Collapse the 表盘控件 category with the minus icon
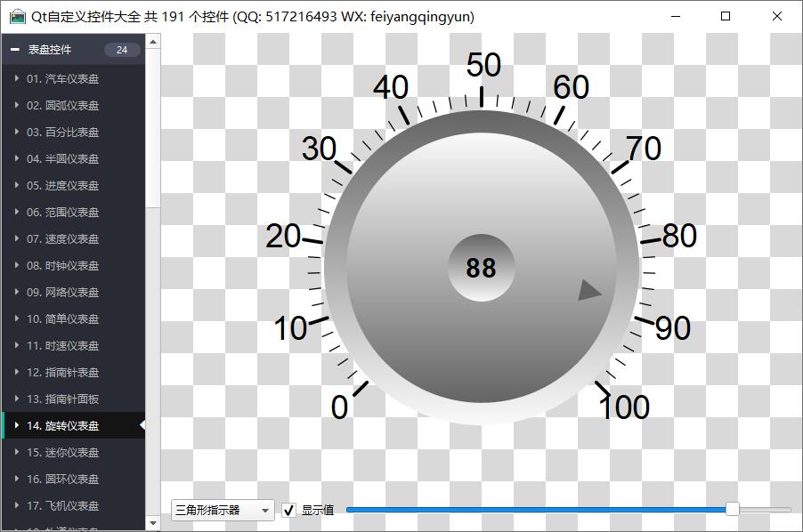Viewport: 803px width, 532px height. [x=15, y=50]
